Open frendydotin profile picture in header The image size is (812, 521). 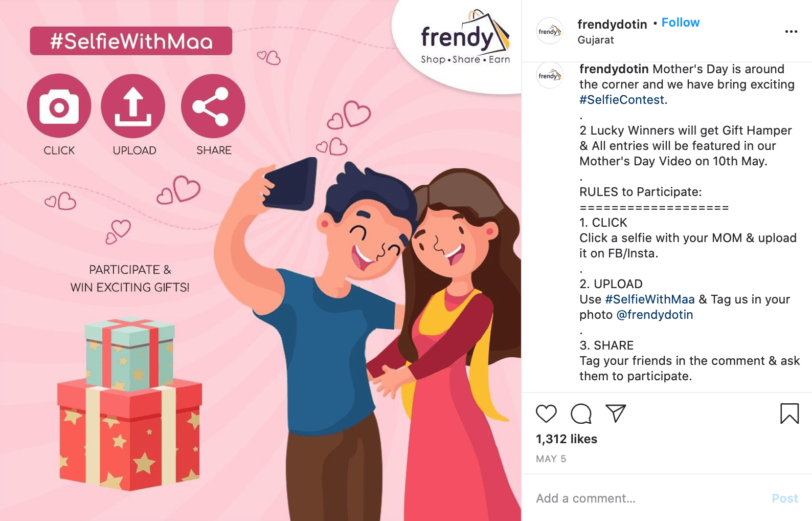pyautogui.click(x=550, y=31)
